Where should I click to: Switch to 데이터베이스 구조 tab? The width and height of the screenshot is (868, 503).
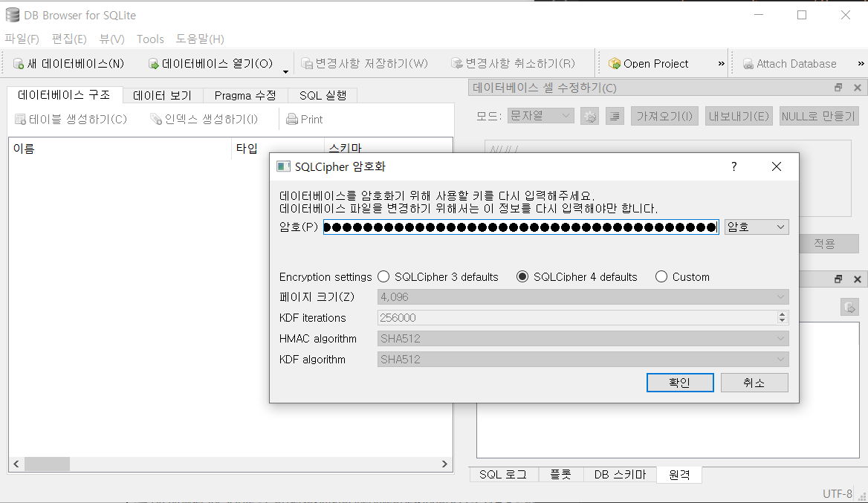click(x=64, y=94)
